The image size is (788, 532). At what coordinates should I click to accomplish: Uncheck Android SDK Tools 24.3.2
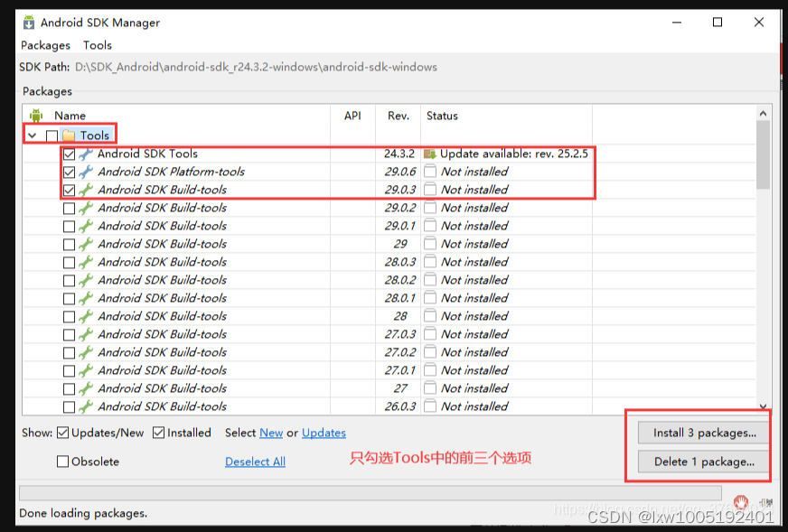pyautogui.click(x=70, y=154)
